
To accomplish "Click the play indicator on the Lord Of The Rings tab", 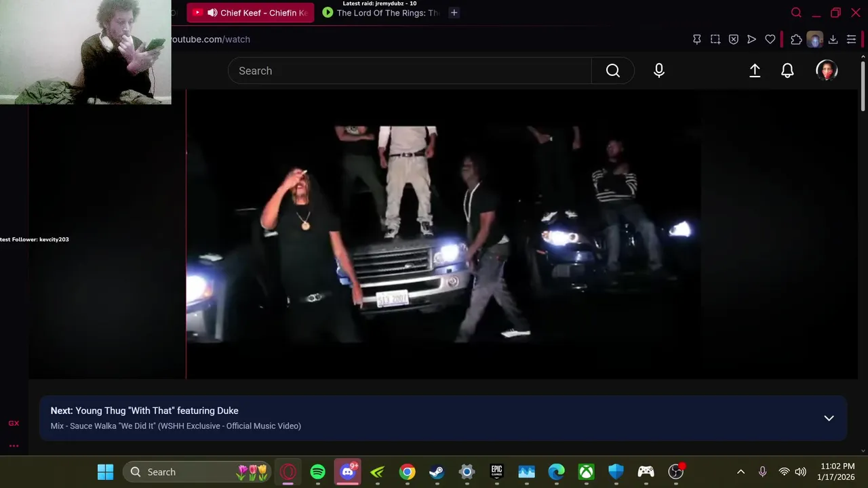I will (x=328, y=13).
